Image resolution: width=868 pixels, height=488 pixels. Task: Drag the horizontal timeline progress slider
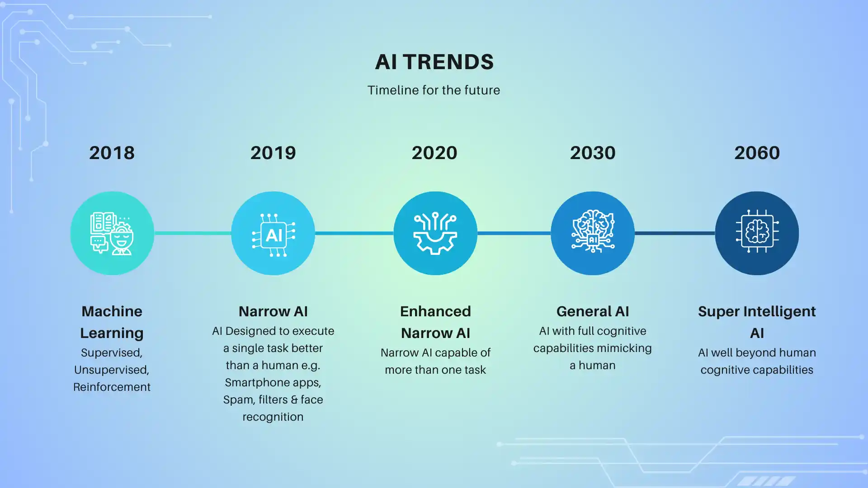434,233
